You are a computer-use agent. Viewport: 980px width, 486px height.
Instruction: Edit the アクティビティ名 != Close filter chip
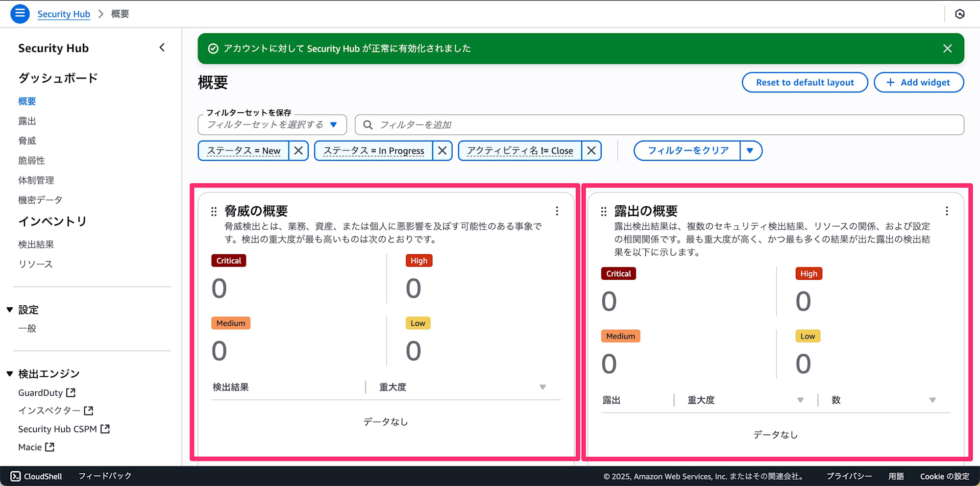[x=520, y=150]
